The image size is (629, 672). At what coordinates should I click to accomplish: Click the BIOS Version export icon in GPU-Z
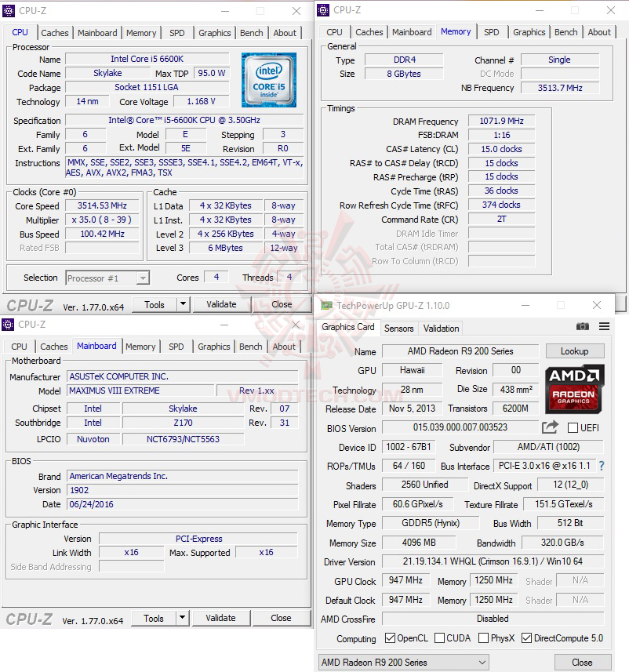(548, 428)
